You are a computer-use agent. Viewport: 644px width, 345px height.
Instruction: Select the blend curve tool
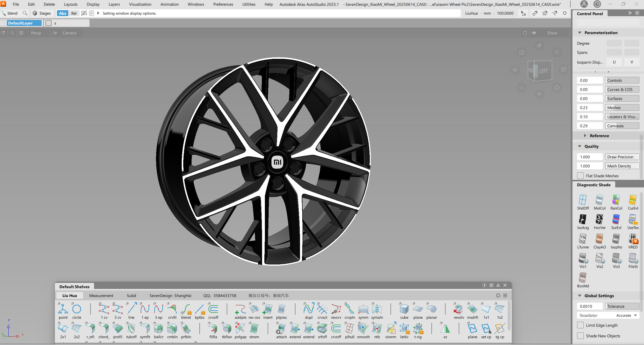pos(186,309)
